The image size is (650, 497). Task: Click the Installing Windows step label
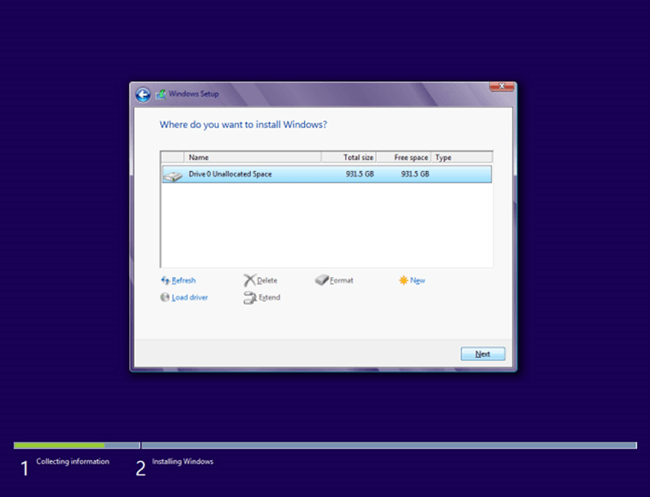182,461
